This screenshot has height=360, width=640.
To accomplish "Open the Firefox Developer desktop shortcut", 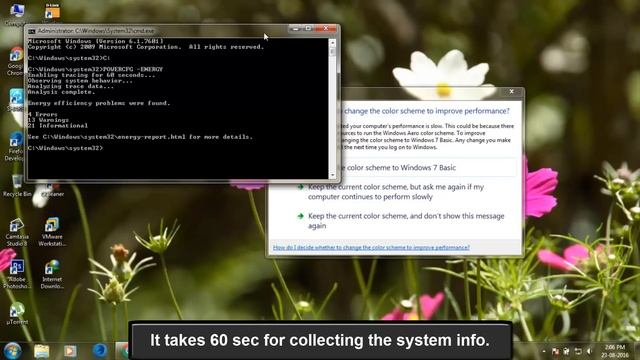I will (16, 146).
